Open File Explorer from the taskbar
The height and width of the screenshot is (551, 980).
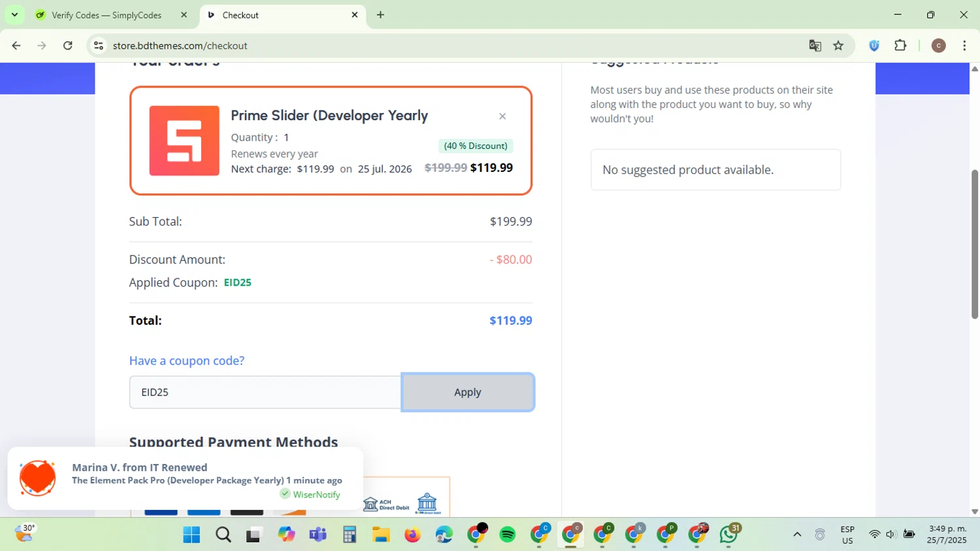[x=381, y=535]
